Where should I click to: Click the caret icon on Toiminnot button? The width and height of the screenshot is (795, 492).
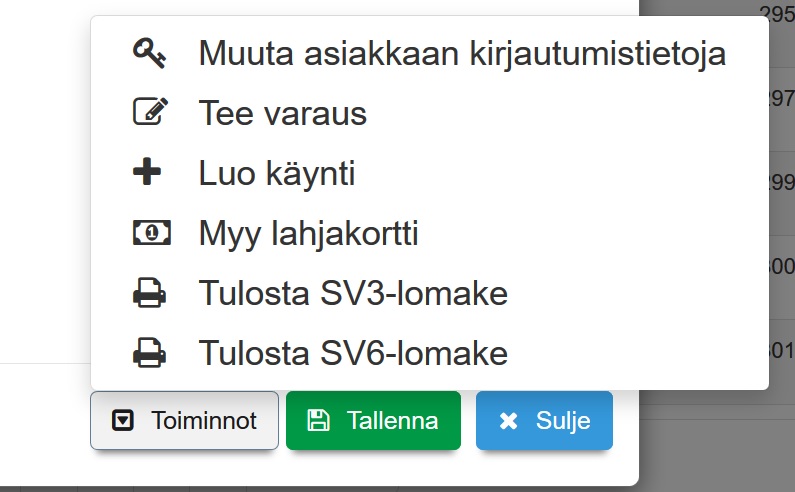[x=122, y=421]
